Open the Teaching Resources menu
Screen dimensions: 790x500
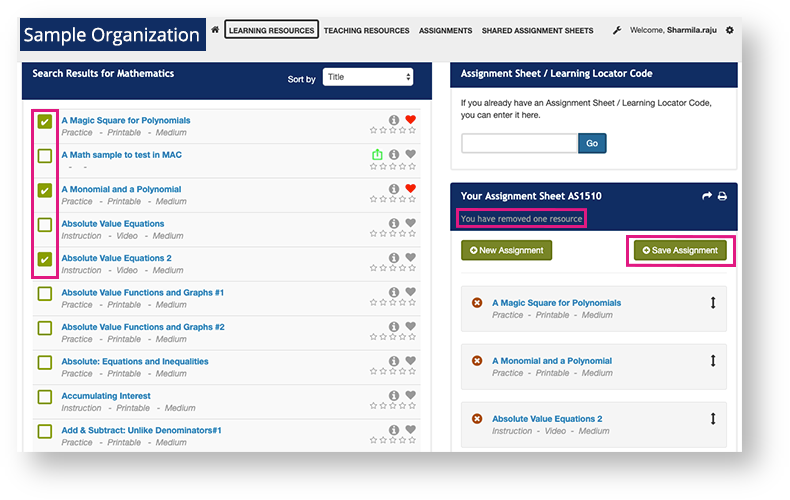click(368, 31)
